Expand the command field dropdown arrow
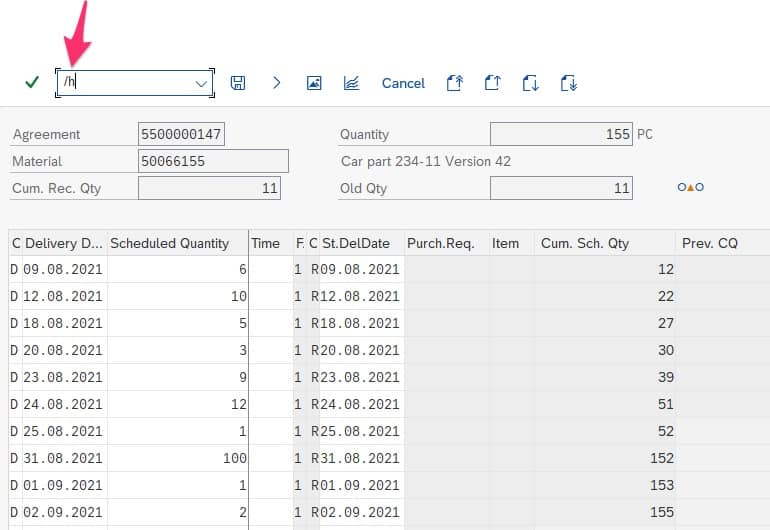 pyautogui.click(x=202, y=83)
